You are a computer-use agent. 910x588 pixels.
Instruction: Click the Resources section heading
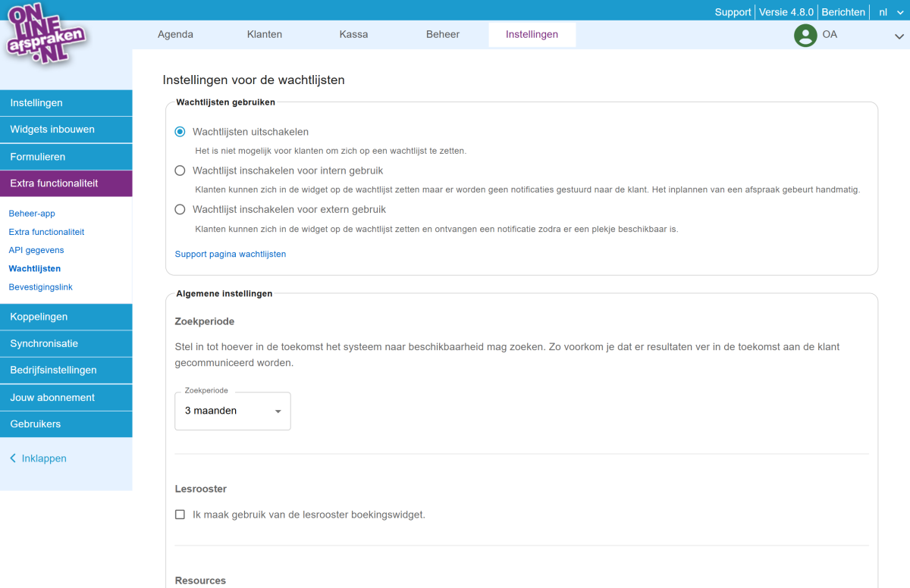click(x=200, y=580)
